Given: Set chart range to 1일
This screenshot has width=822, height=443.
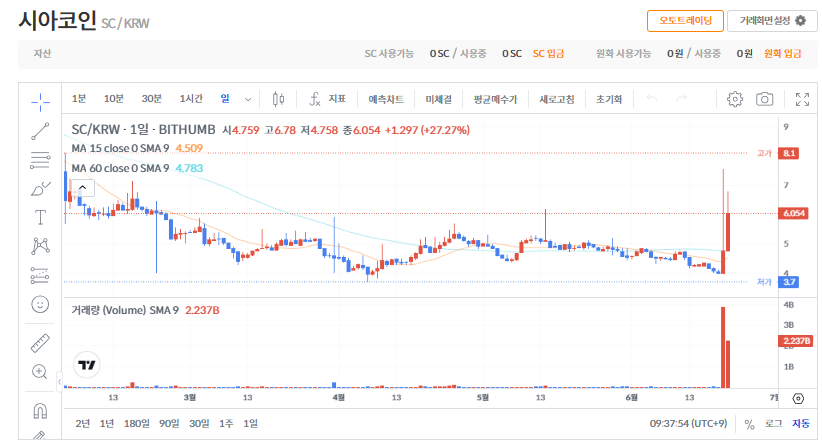Looking at the screenshot, I should [251, 424].
